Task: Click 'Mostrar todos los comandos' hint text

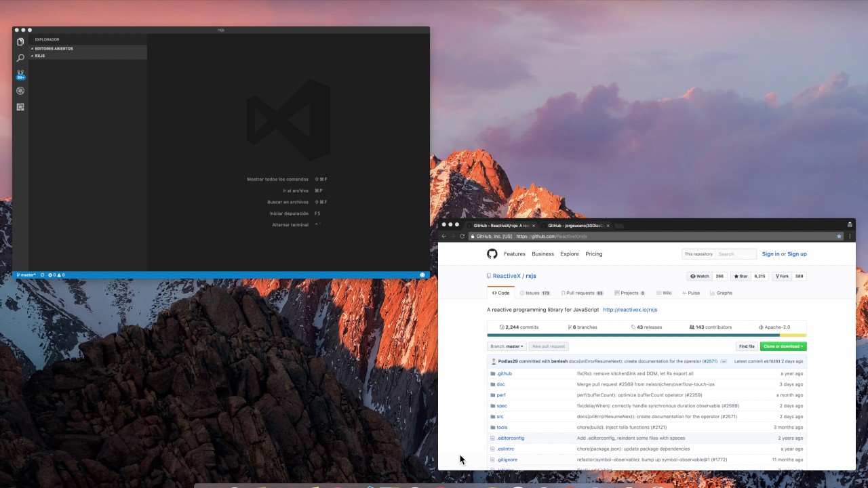Action: [x=277, y=180]
